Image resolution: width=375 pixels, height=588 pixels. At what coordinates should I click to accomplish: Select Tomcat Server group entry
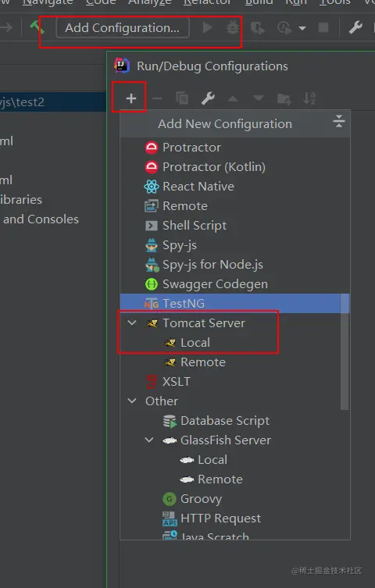(x=204, y=323)
